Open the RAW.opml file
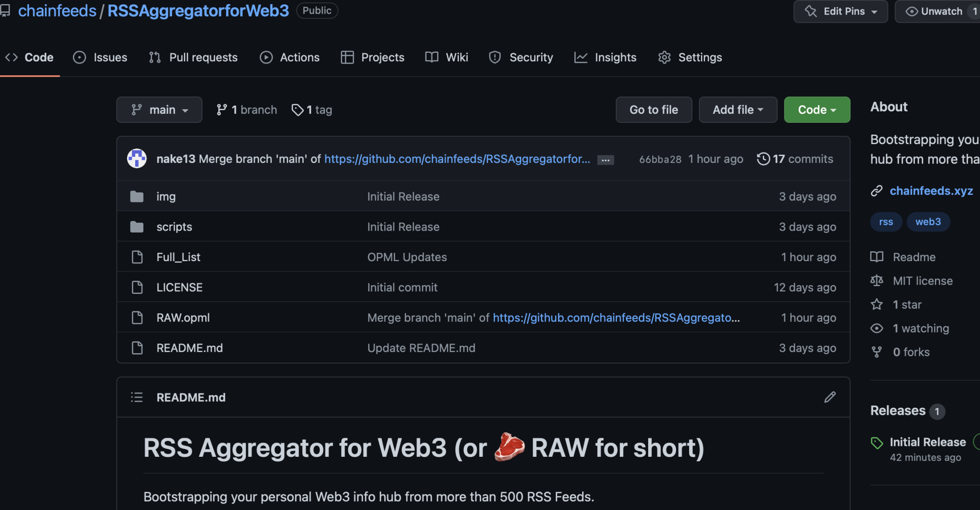The image size is (980, 510). [x=183, y=318]
